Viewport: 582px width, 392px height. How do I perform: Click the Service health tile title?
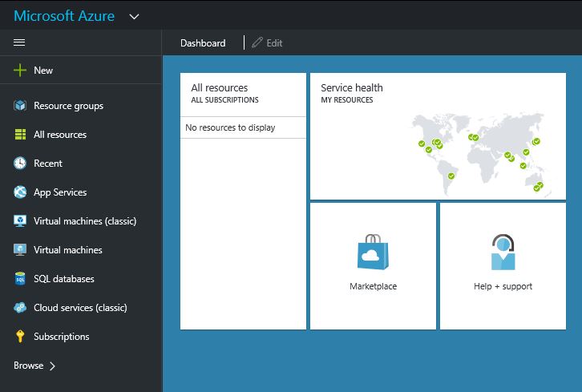pyautogui.click(x=352, y=87)
